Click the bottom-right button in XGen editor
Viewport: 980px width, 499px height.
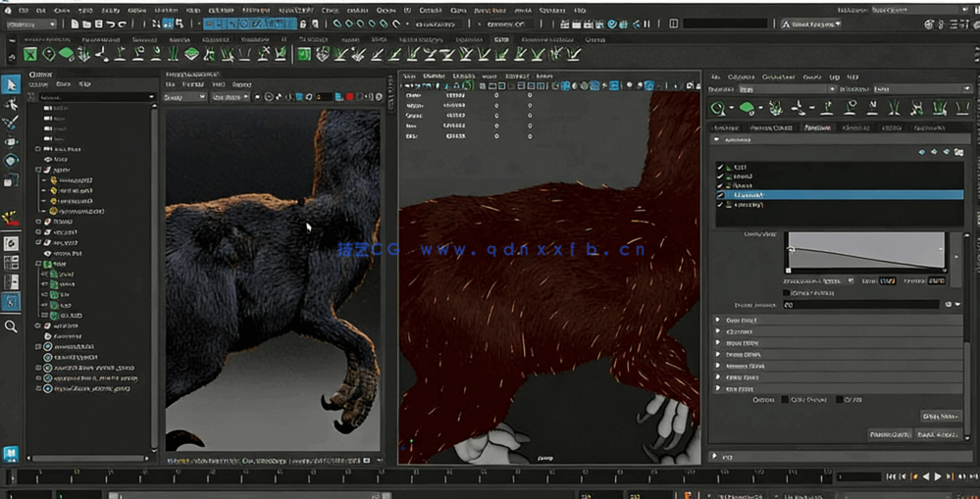click(x=939, y=433)
